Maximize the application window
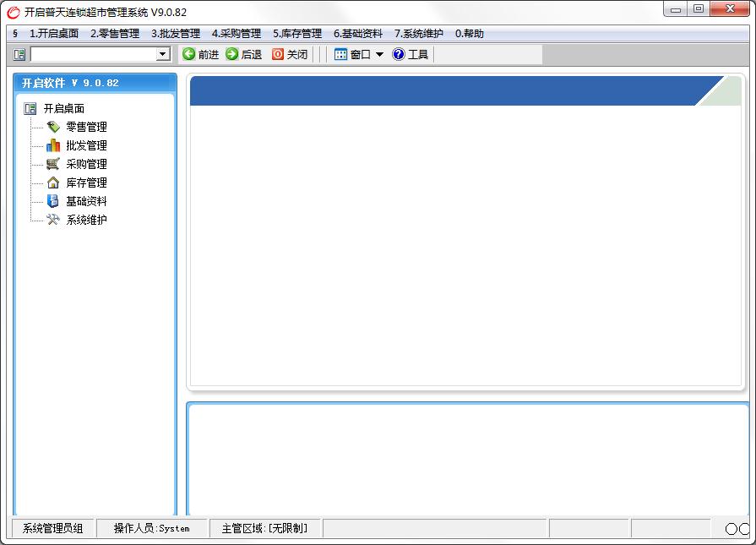The image size is (756, 545). click(699, 9)
